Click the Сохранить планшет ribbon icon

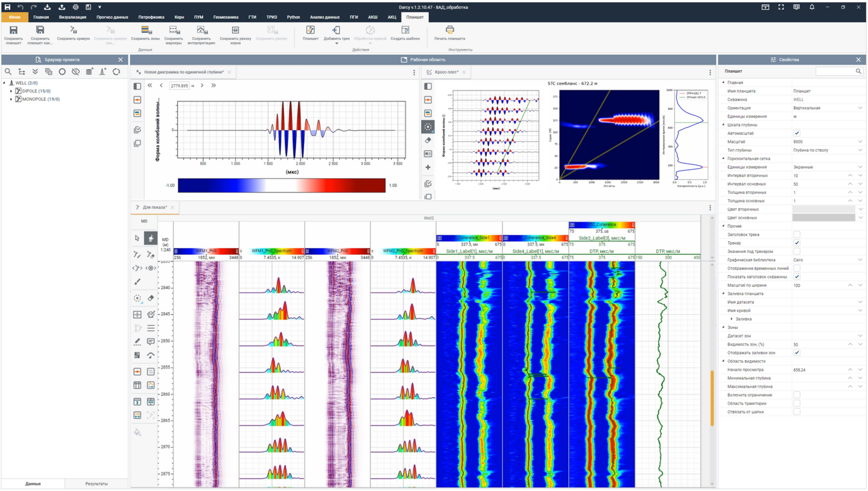13,30
